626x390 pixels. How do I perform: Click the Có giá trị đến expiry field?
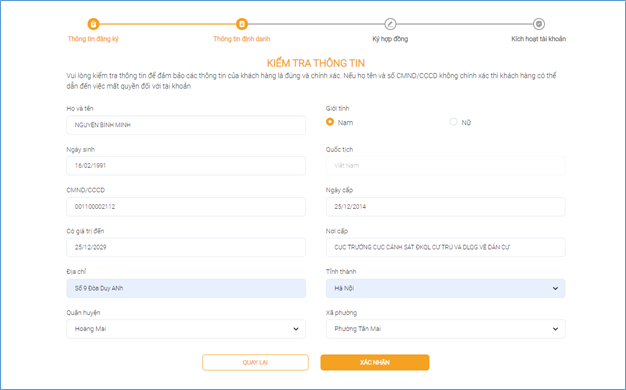tap(186, 247)
